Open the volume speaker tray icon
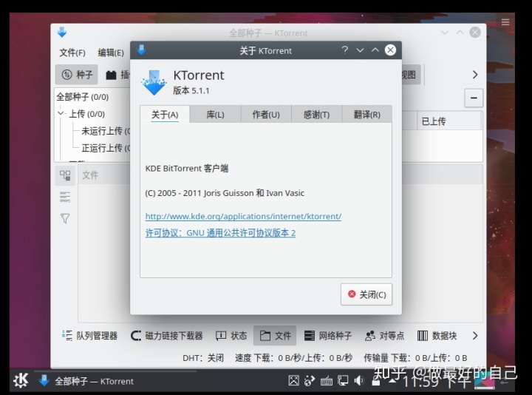 [358, 381]
